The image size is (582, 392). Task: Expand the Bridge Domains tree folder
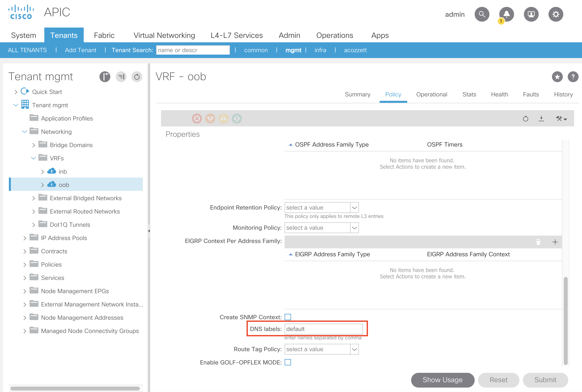tap(33, 145)
